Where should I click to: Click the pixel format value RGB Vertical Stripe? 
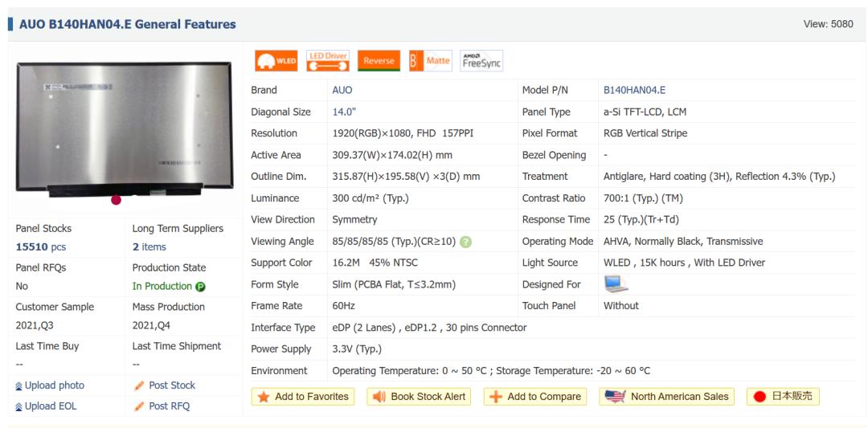point(645,133)
